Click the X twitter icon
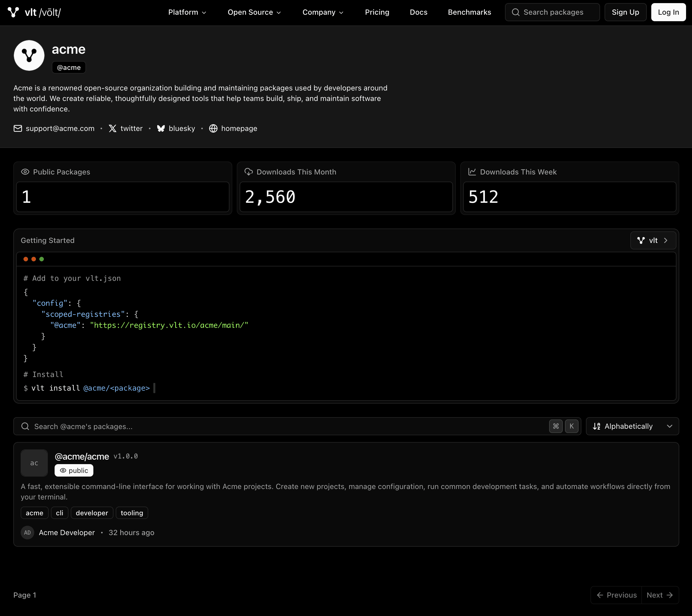The height and width of the screenshot is (616, 692). click(113, 129)
